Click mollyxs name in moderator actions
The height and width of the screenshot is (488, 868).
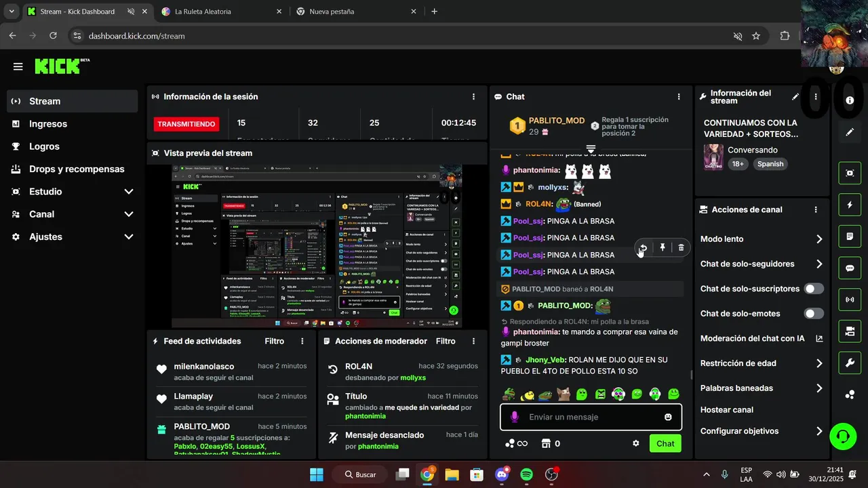(x=413, y=378)
